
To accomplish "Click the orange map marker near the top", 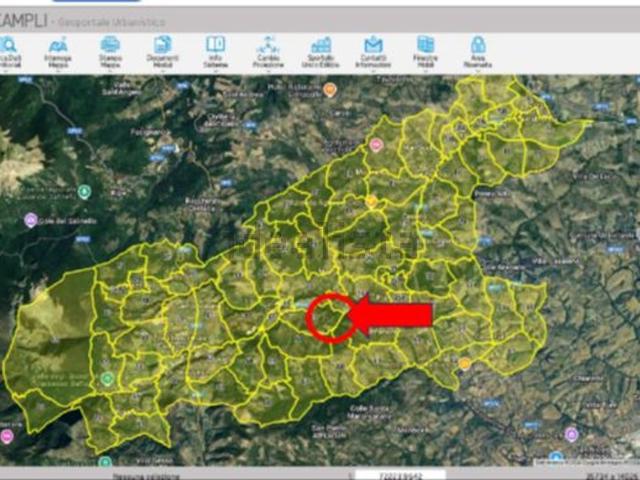I will click(330, 89).
